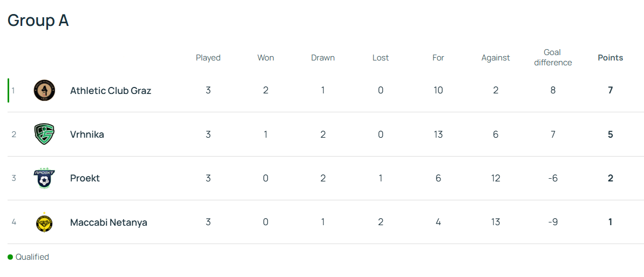Click Athletic Club Graz's 7 points value
Image resolution: width=644 pixels, height=277 pixels.
pos(611,90)
